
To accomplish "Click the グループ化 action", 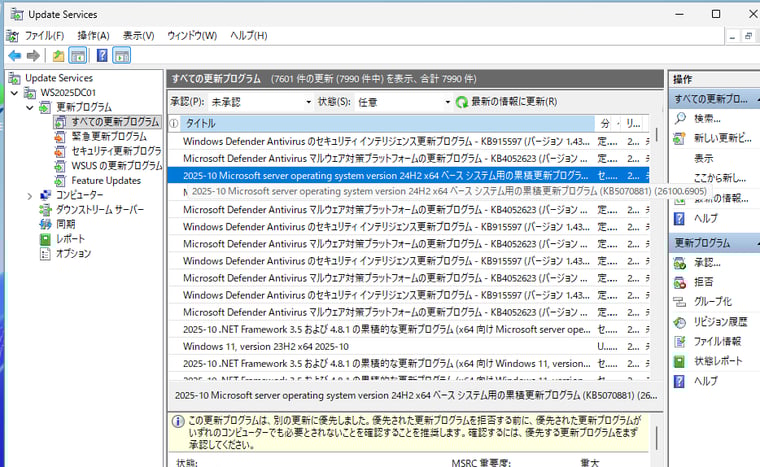I will point(712,302).
